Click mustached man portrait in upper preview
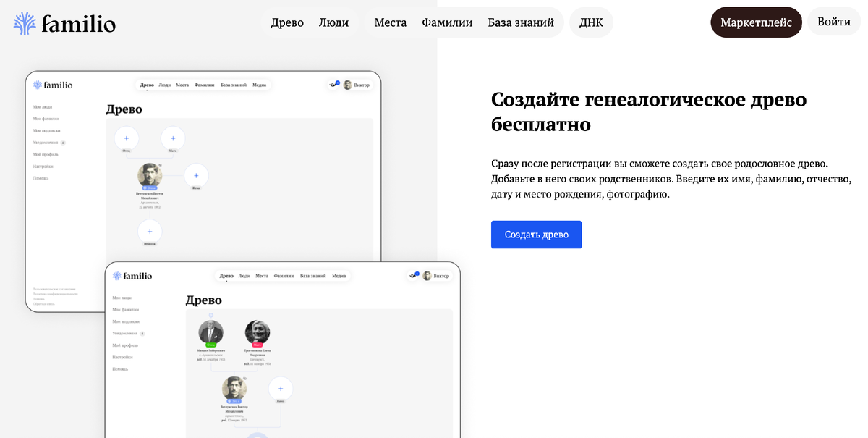 click(150, 176)
